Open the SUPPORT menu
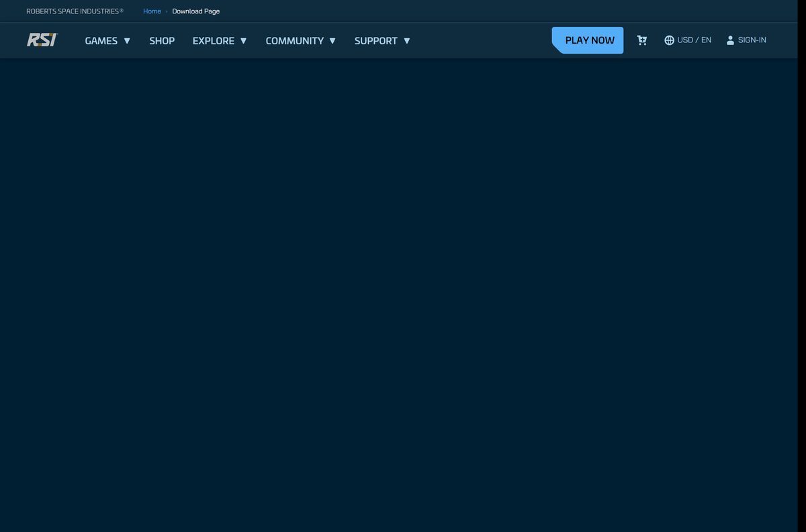Screen dimensions: 806x532 point(376,41)
